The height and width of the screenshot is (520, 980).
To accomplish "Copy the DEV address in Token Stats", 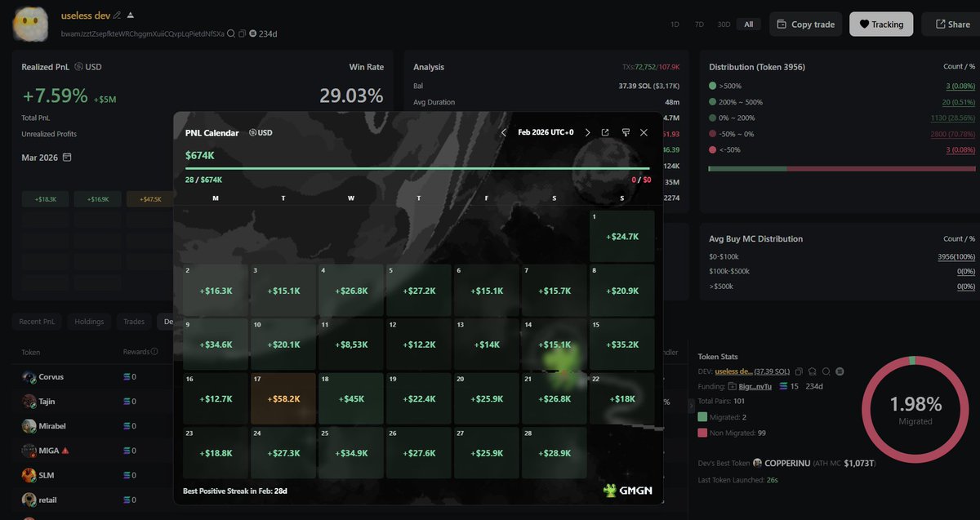I will 799,371.
